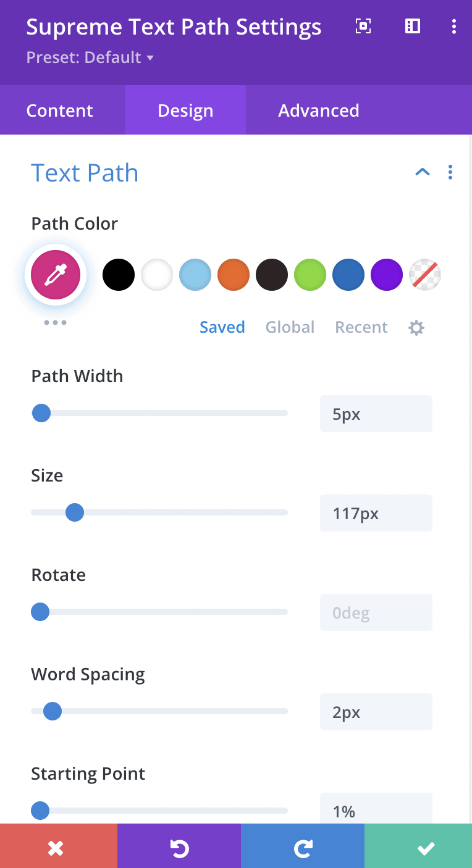Show Recent colors palette
The height and width of the screenshot is (868, 472).
point(361,327)
